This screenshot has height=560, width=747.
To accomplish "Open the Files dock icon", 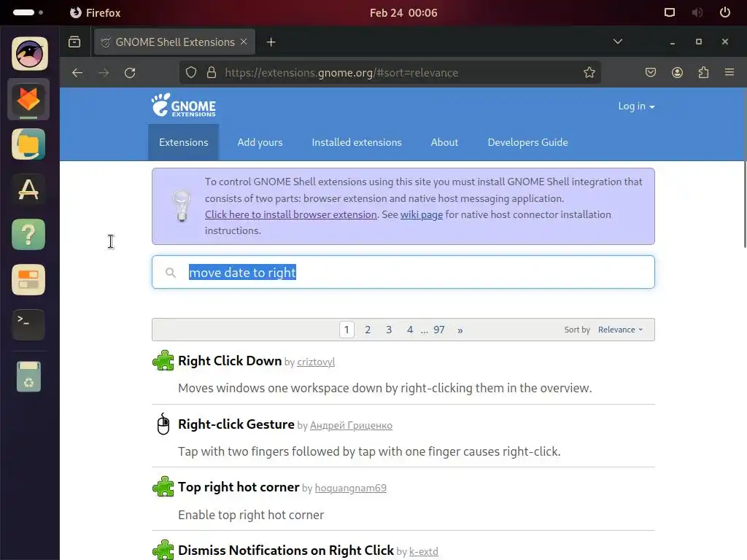I will pos(28,144).
